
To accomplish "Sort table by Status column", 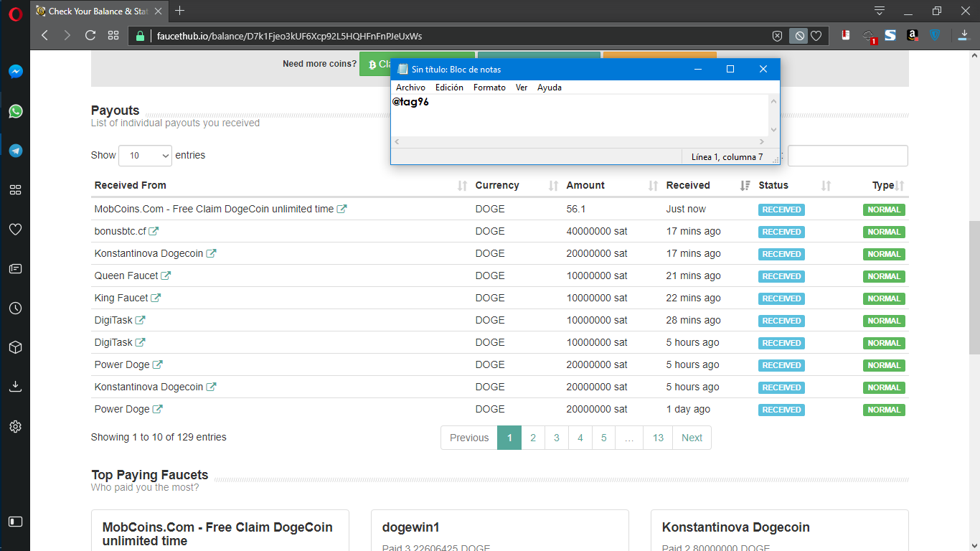I will [795, 185].
